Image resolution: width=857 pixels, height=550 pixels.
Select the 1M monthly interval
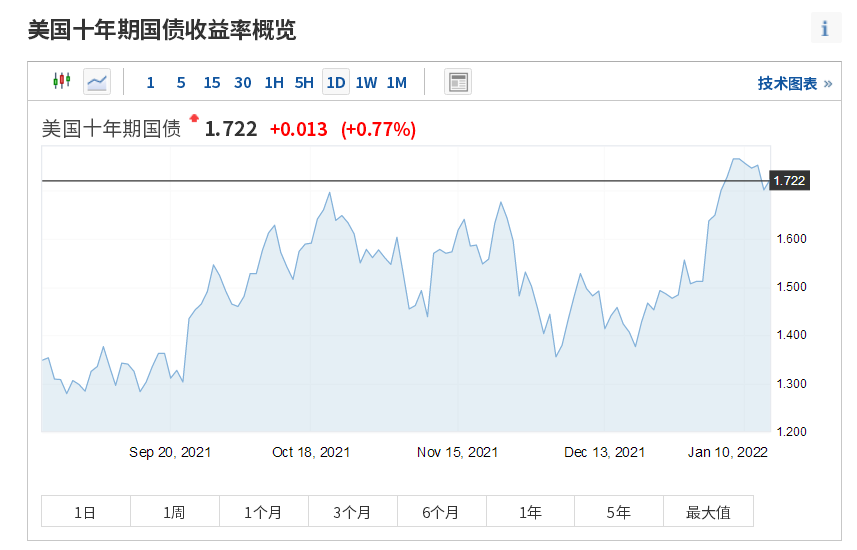[397, 83]
